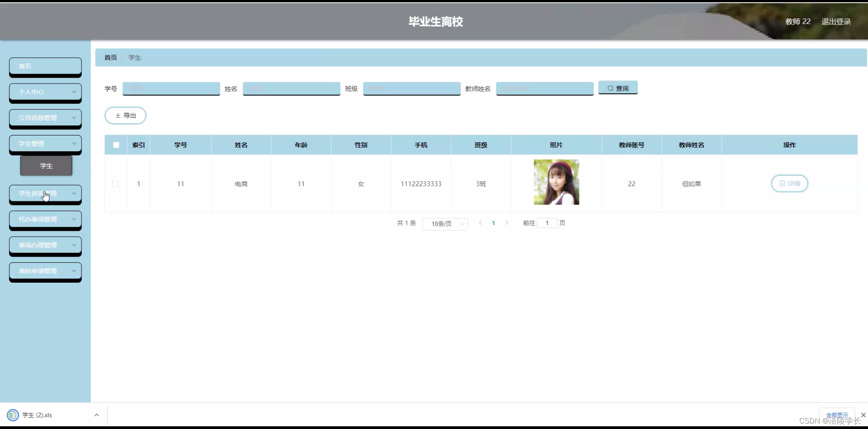The width and height of the screenshot is (868, 429).
Task: Click the 退出登录 logout link
Action: 835,21
